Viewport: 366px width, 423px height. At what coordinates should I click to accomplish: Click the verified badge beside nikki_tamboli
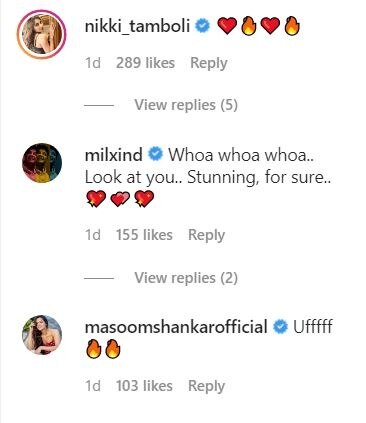tap(202, 26)
